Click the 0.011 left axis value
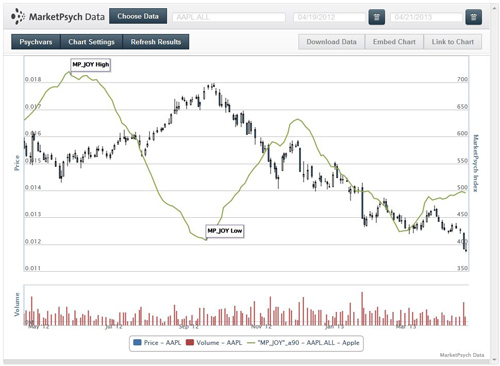 click(33, 268)
